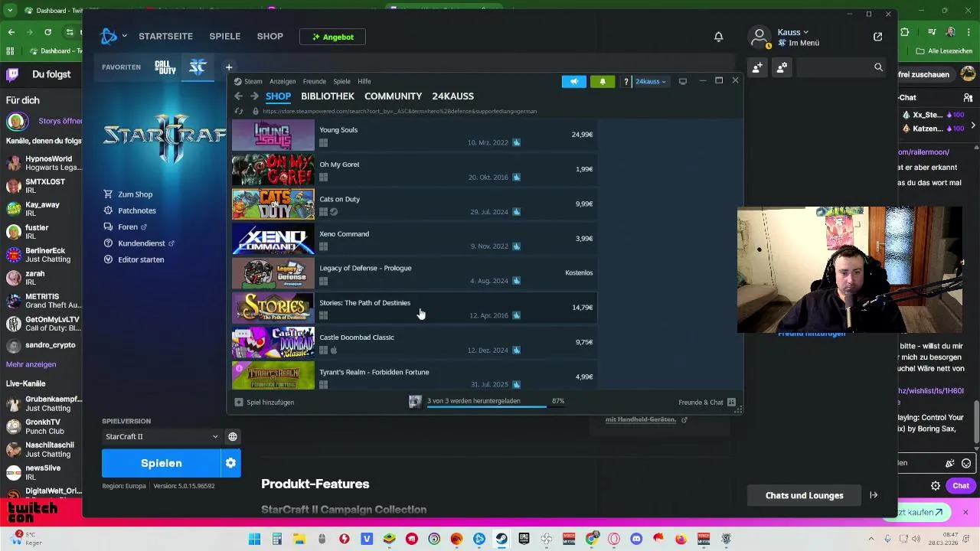The image size is (980, 551).
Task: Open Steam announcements megaphone button
Action: pos(573,81)
